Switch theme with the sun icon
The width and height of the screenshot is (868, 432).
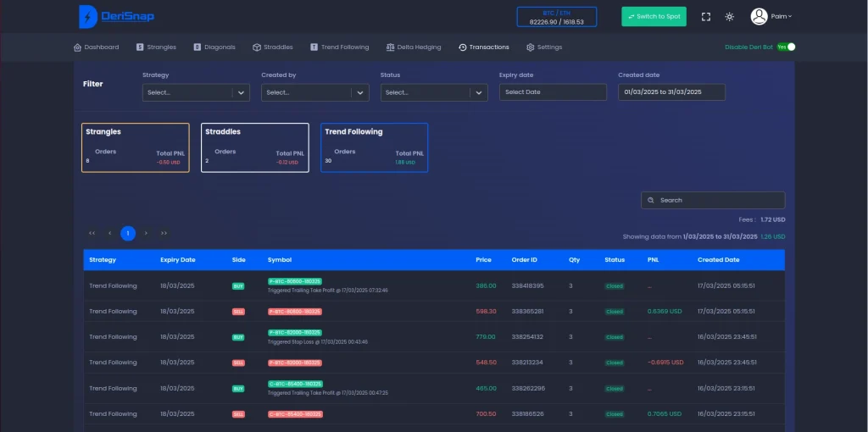click(x=729, y=17)
